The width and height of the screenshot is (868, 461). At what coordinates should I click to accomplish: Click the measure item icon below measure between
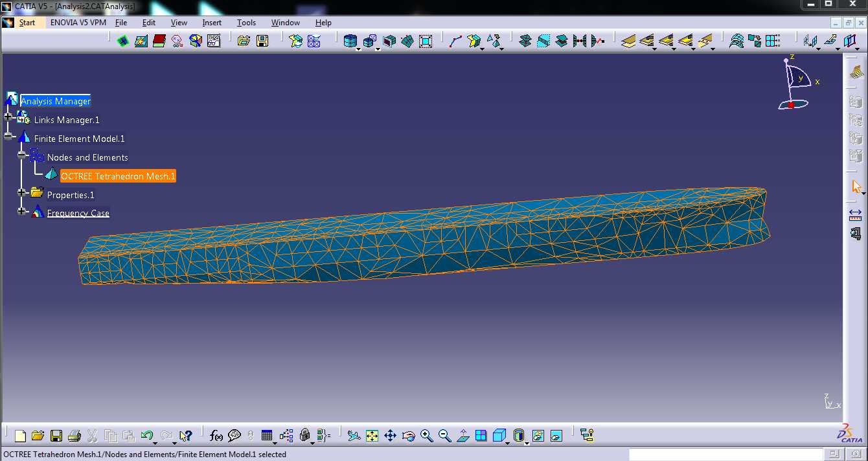856,233
